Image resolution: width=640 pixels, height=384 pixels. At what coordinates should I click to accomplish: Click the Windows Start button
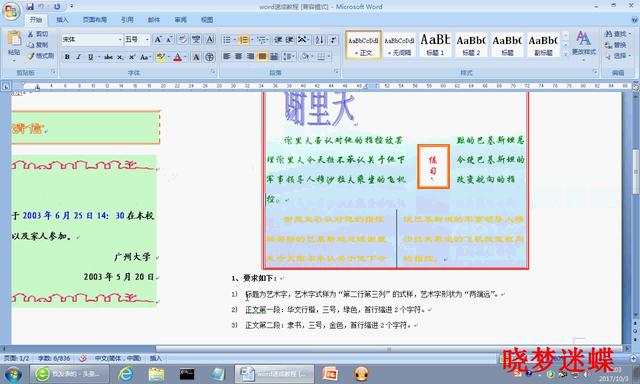click(x=13, y=374)
